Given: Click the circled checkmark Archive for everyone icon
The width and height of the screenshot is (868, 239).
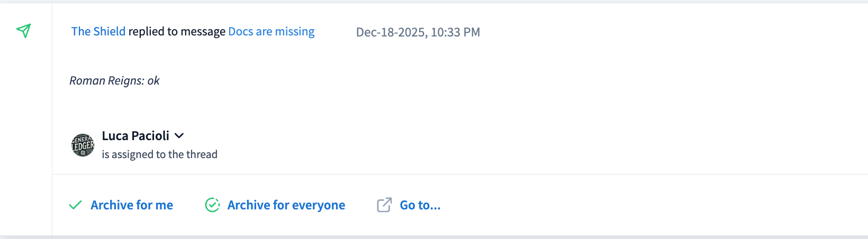Looking at the screenshot, I should 212,205.
